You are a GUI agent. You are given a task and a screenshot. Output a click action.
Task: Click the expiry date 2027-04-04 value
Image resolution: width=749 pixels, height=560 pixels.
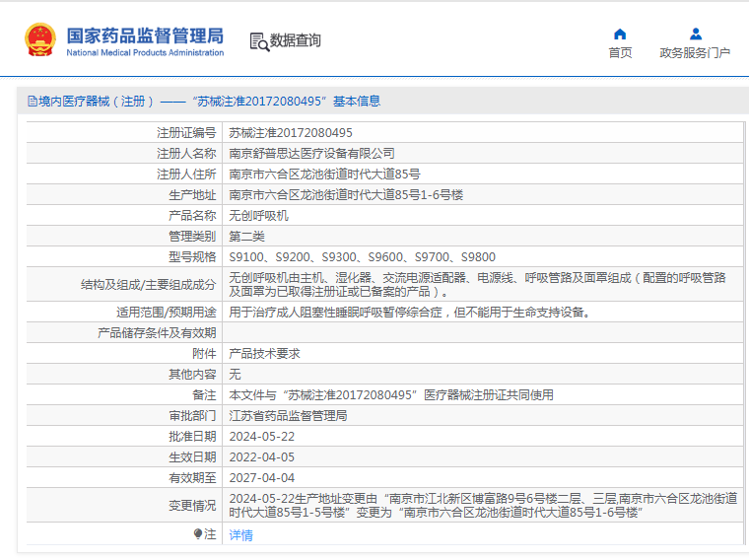[x=261, y=477]
